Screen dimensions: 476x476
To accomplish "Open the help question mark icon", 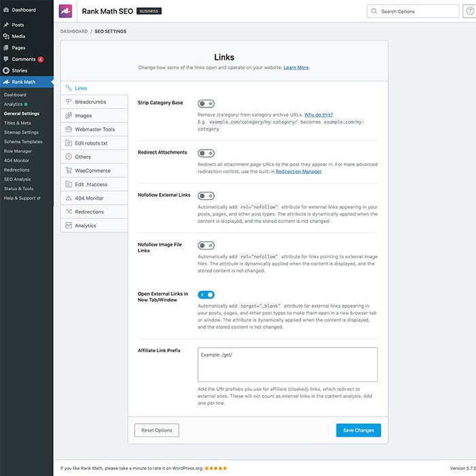I will pyautogui.click(x=470, y=12).
